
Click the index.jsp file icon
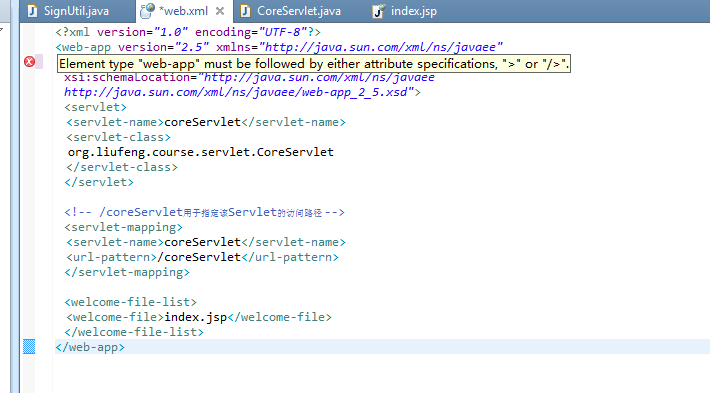pyautogui.click(x=379, y=11)
